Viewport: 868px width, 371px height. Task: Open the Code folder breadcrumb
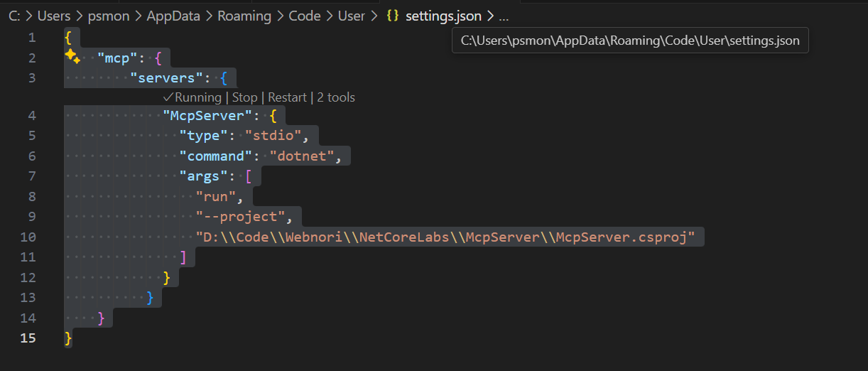[x=304, y=16]
